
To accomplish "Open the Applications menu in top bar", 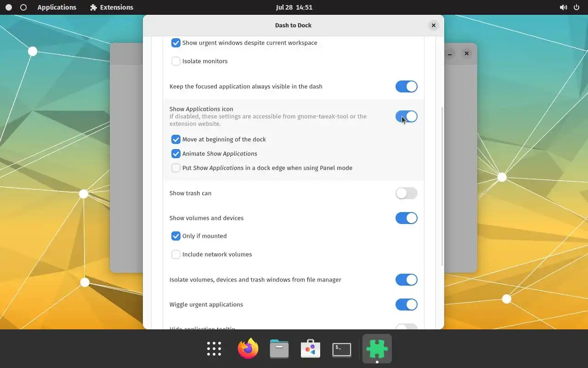I will (x=57, y=7).
